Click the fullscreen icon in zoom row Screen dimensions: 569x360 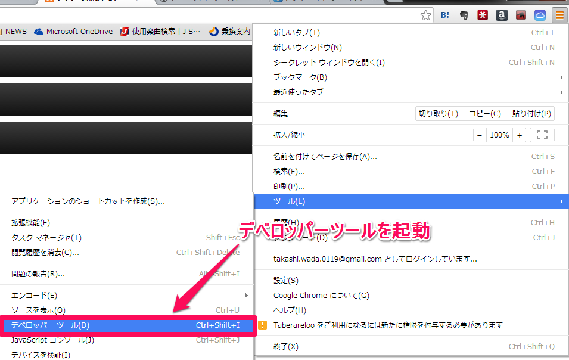[x=542, y=135]
